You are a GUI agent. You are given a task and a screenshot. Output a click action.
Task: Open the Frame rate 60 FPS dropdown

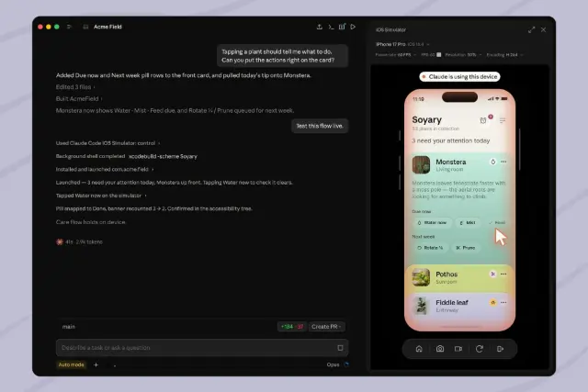(x=396, y=55)
